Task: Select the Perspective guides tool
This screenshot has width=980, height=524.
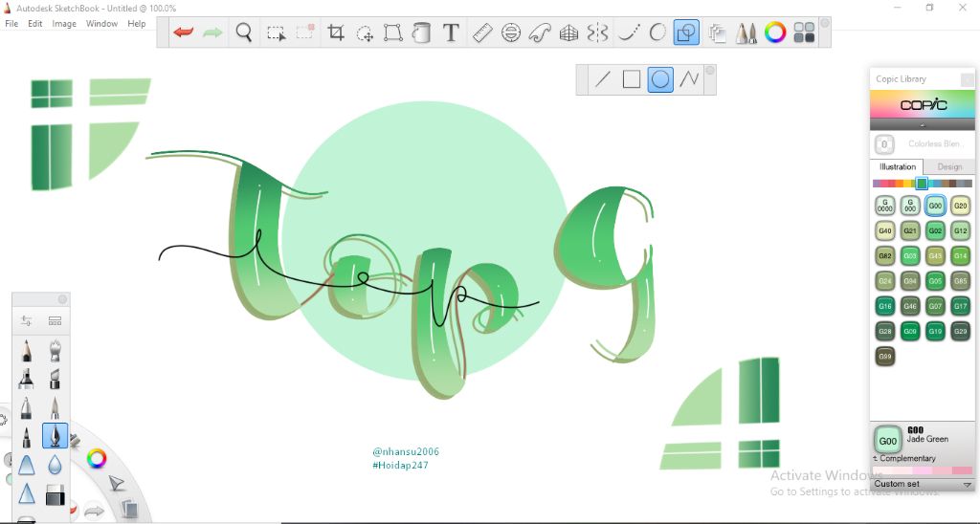Action: pos(568,33)
